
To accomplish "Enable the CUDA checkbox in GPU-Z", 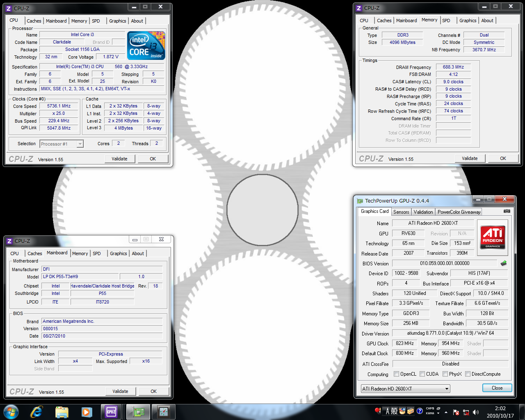I will tap(422, 374).
